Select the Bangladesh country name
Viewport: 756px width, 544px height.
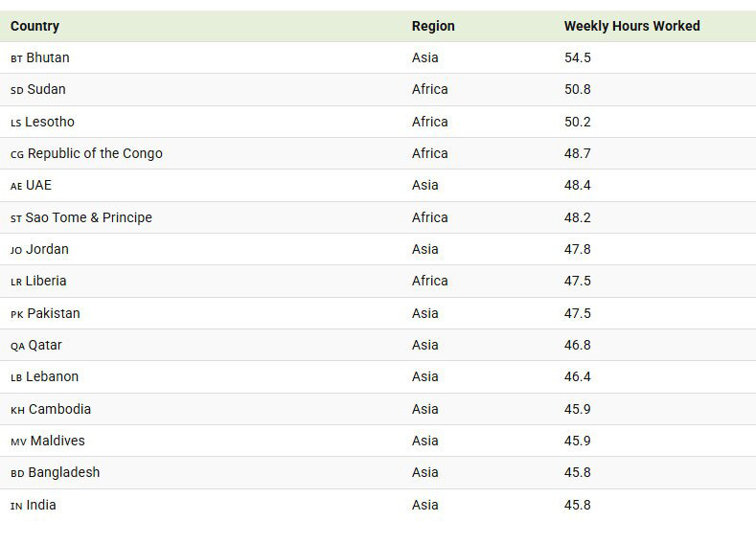[x=63, y=472]
